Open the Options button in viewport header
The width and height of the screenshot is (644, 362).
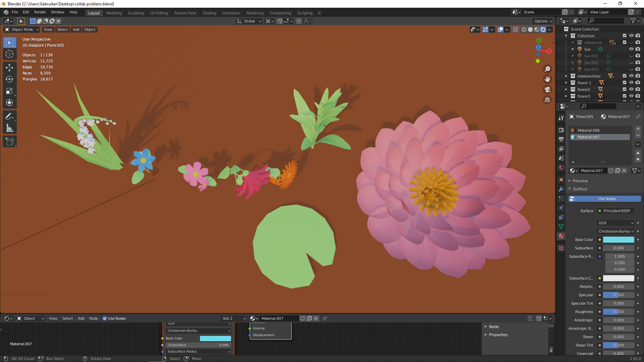click(543, 21)
